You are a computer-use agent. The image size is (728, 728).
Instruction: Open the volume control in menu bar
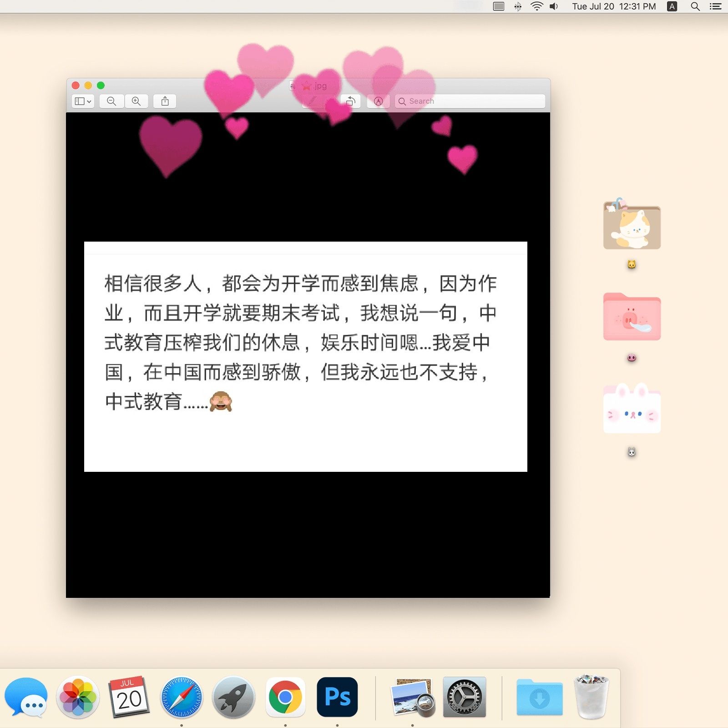coord(554,6)
